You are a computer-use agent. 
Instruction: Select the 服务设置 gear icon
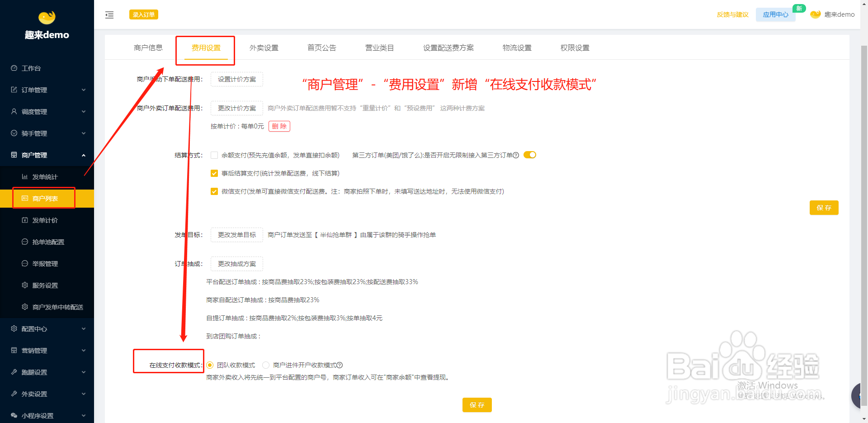[x=25, y=285]
